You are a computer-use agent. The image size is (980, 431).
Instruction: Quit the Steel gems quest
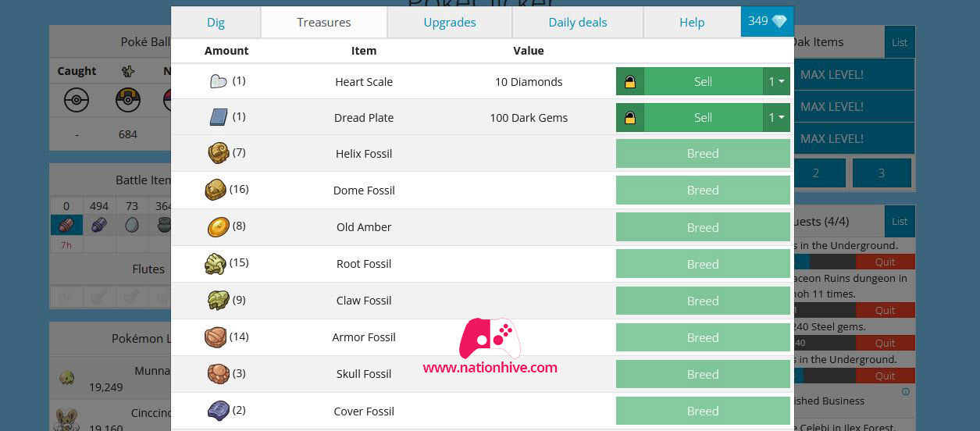coord(885,343)
